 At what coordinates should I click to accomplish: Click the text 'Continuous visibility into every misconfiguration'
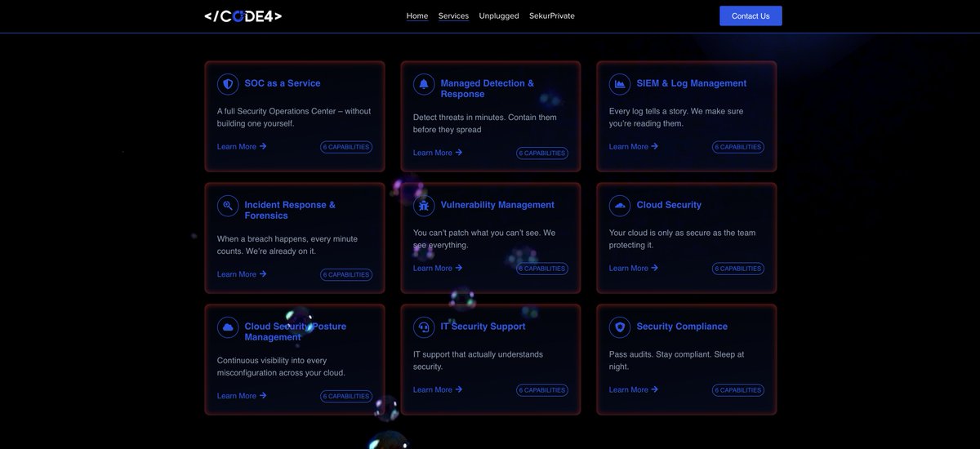coord(281,367)
